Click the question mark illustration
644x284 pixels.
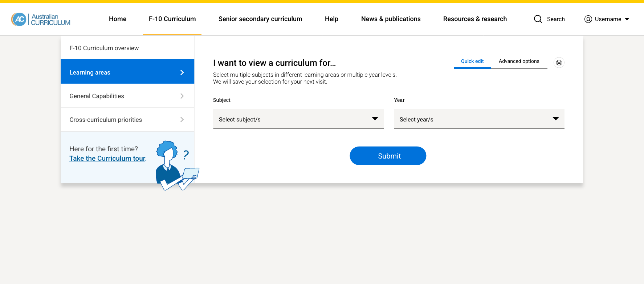click(186, 155)
